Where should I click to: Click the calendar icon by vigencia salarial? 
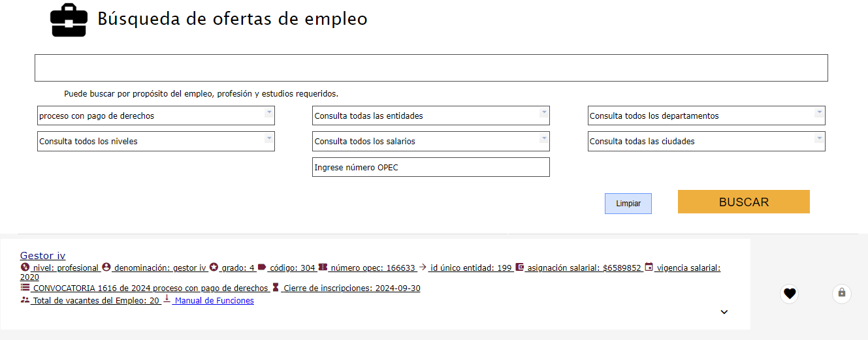click(649, 267)
